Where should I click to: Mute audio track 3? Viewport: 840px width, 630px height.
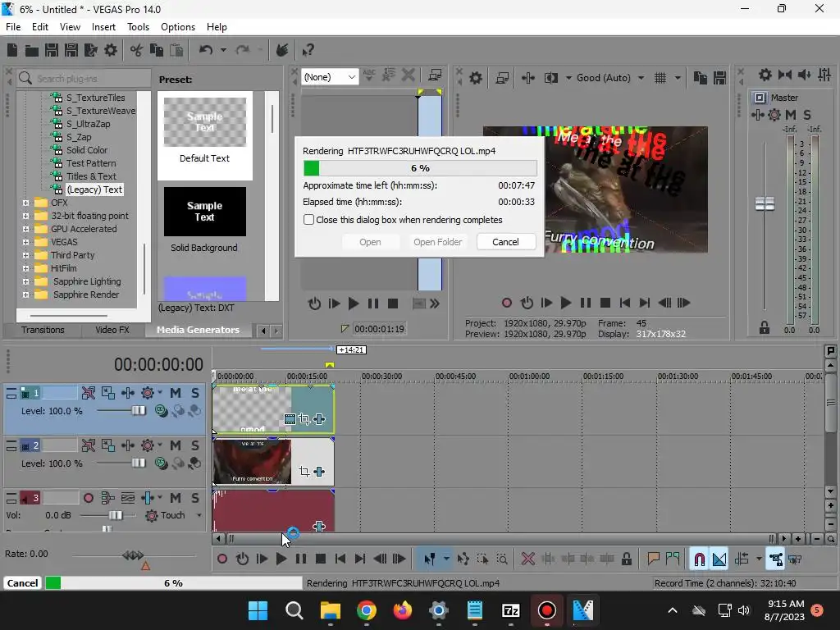tap(176, 498)
